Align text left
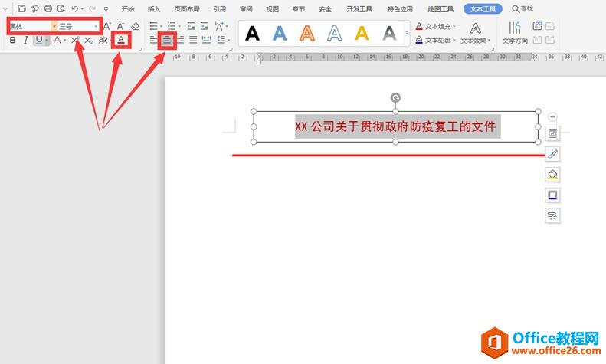 tap(153, 40)
